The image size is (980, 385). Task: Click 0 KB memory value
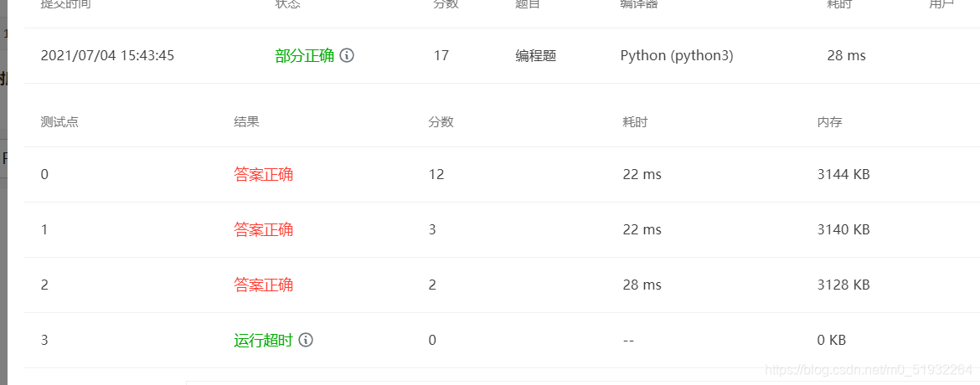click(x=832, y=340)
